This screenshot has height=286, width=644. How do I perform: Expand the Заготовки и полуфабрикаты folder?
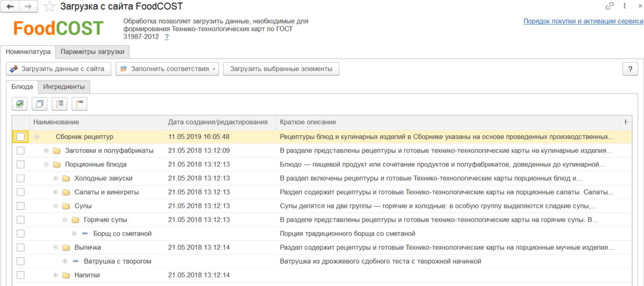46,151
